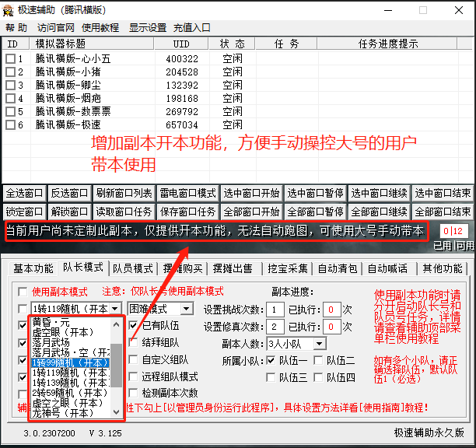Enable the 自定义组队 checkbox
Screen dimensions: 476x448
point(133,360)
